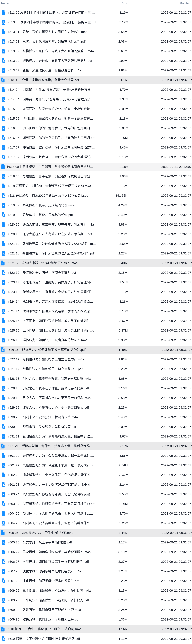Select the 1.99M size value
192x644 pixels.
pyautogui.click(x=123, y=61)
